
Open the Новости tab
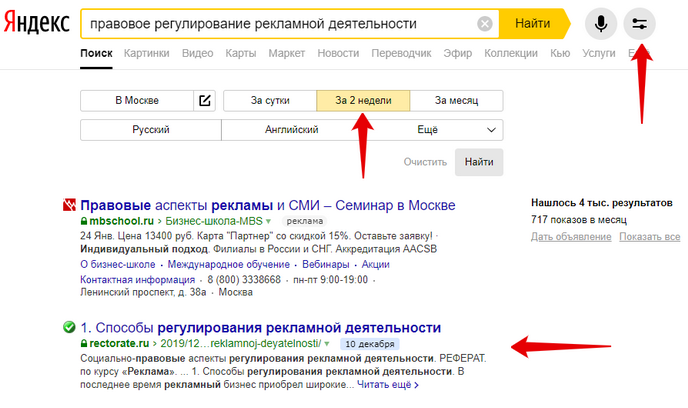tap(338, 52)
